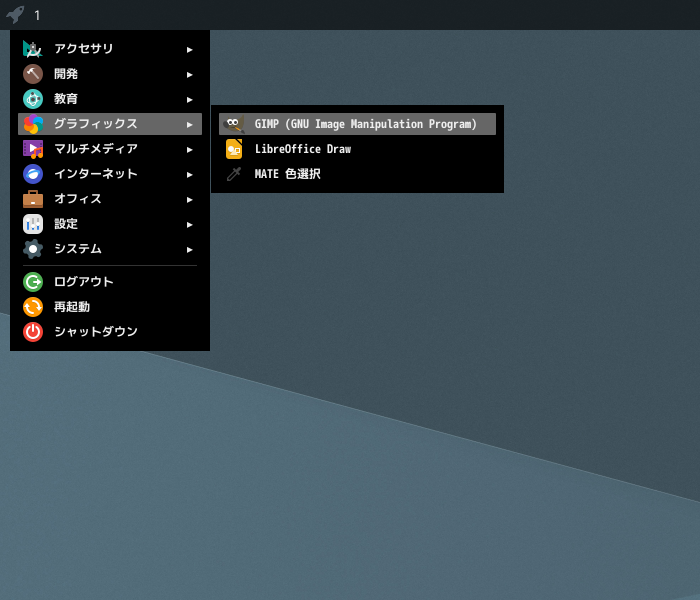Click the GIMP mascot icon
The image size is (700, 600).
(x=234, y=124)
